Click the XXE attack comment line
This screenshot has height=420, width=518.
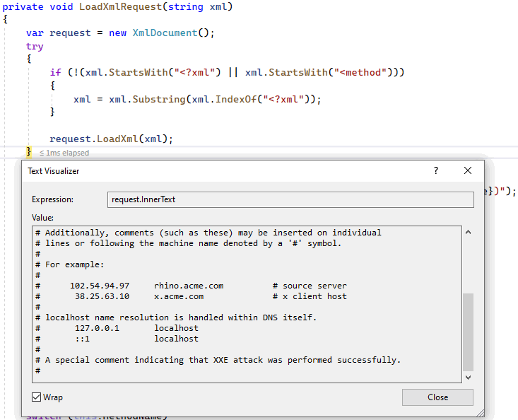(223, 360)
